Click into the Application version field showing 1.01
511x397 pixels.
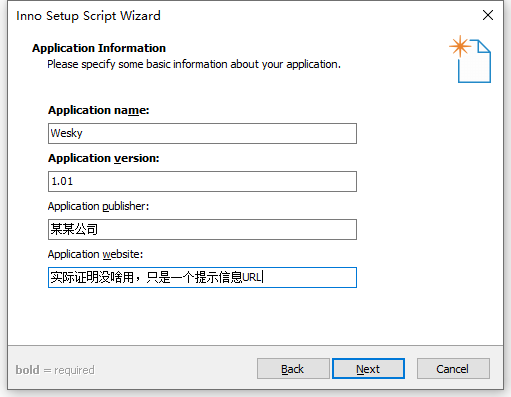[x=202, y=181]
